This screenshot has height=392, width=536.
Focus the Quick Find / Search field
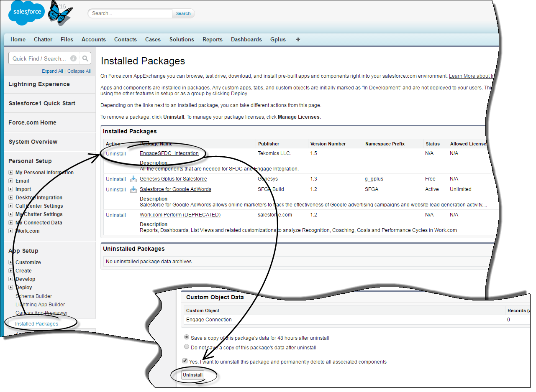tap(44, 59)
